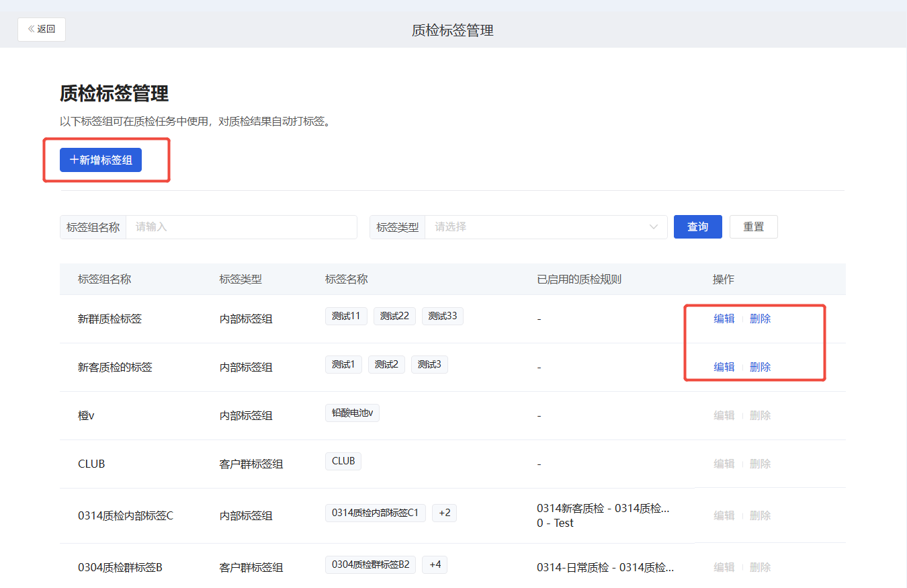Screen dimensions: 907x588
Task: Click the 测试1 tag
Action: pos(343,364)
